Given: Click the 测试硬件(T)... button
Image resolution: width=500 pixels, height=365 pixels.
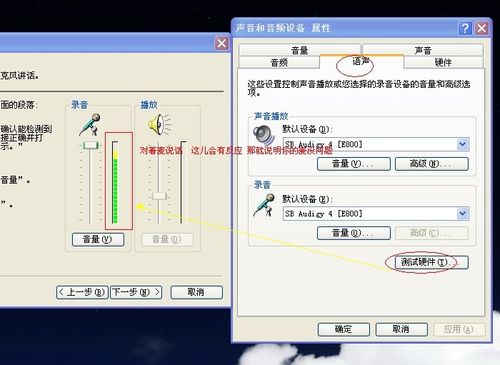Looking at the screenshot, I should (432, 262).
